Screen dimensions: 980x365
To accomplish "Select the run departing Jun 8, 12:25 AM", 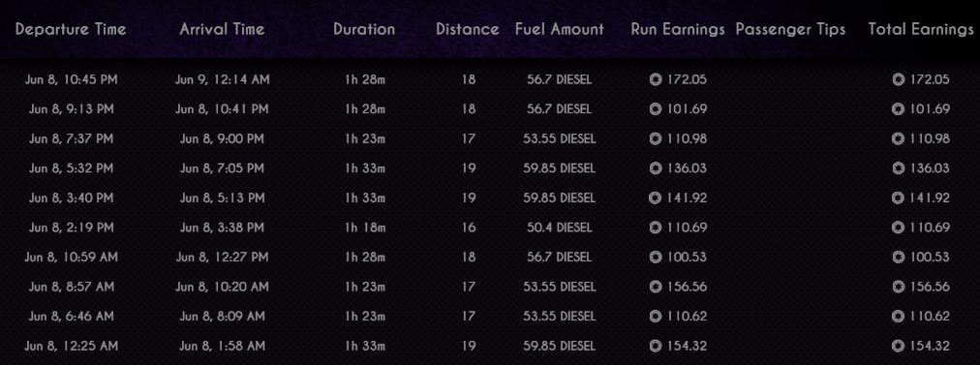I will click(x=490, y=346).
